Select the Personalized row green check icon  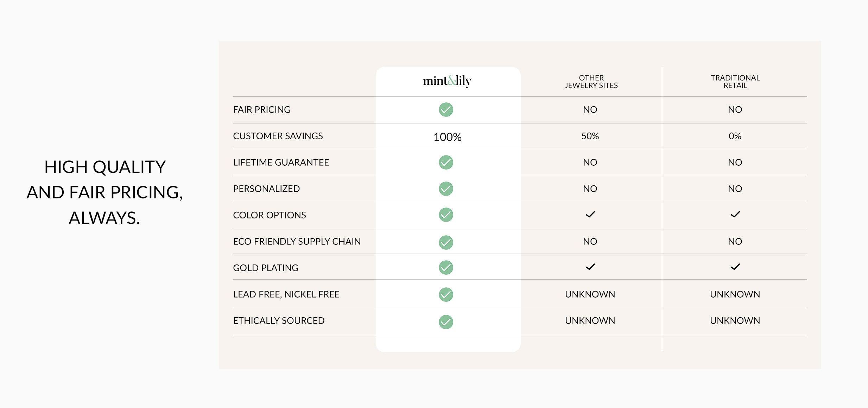[x=446, y=189]
